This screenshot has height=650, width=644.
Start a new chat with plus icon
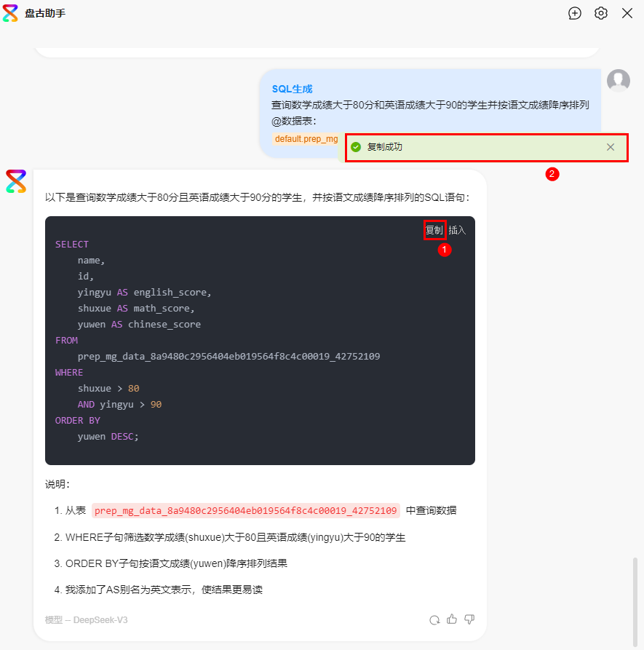click(x=574, y=13)
